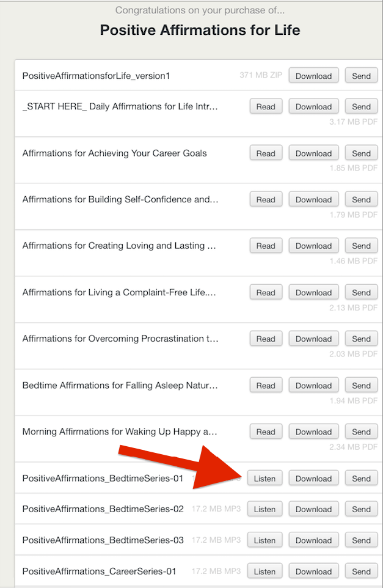Listen to PositiveAffirmations_BedtimeSeries-03
Screen dimensions: 383x588
pyautogui.click(x=264, y=540)
